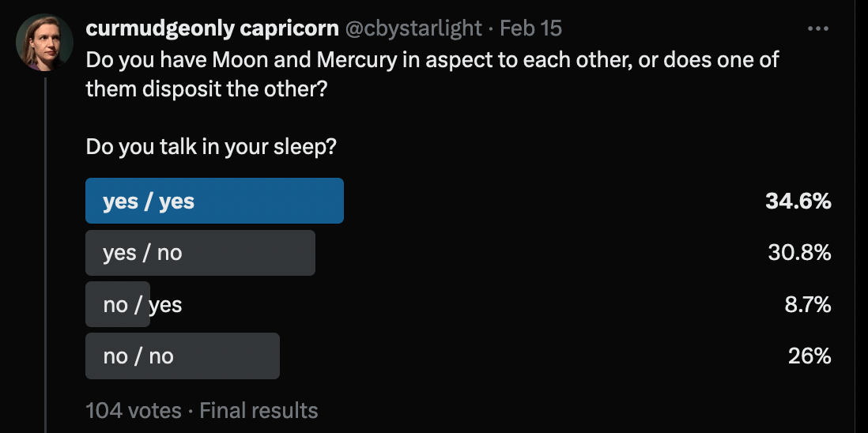Image resolution: width=868 pixels, height=433 pixels.
Task: Click the @cbystarlight handle
Action: [413, 28]
